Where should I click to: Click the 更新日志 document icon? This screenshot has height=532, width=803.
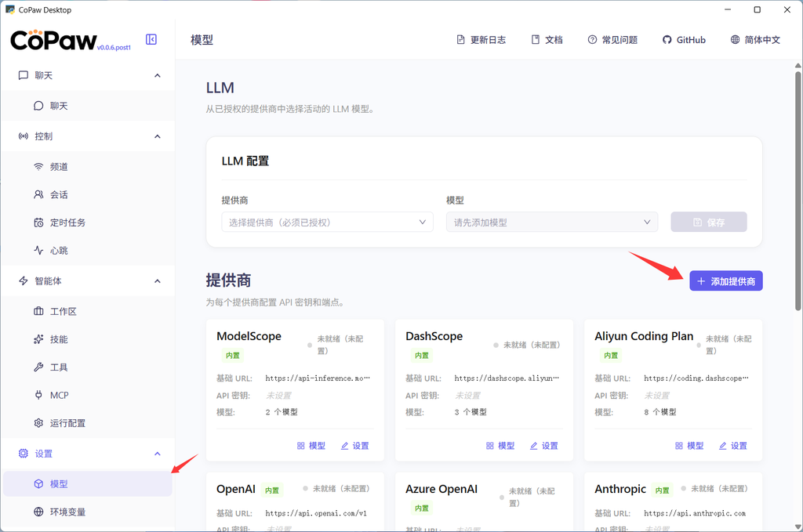pyautogui.click(x=460, y=39)
